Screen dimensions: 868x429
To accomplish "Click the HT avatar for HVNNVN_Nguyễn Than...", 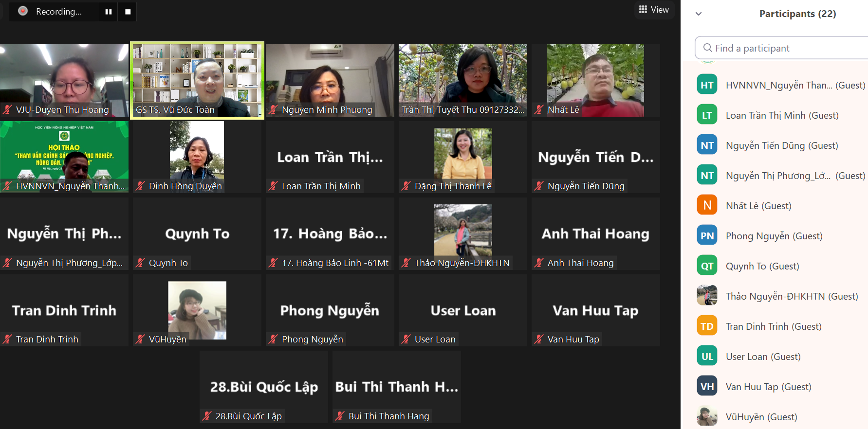I will 707,85.
